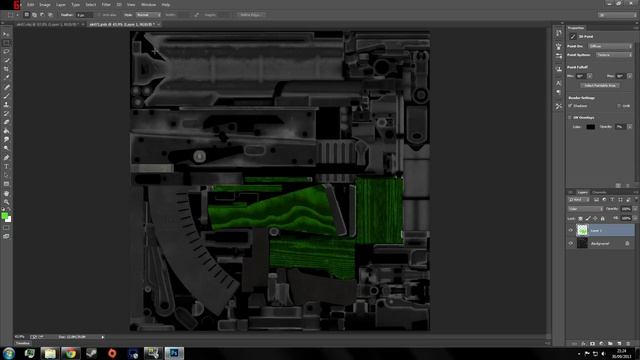Screen dimensions: 640x360
Task: Select the Eyedropper tool
Action: (x=6, y=78)
